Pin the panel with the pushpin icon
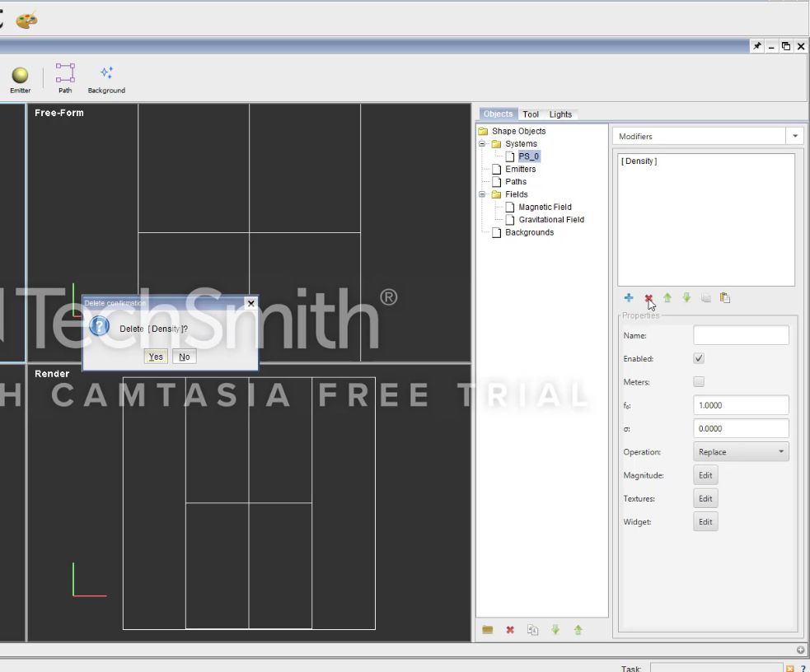This screenshot has height=672, width=810. tap(756, 46)
